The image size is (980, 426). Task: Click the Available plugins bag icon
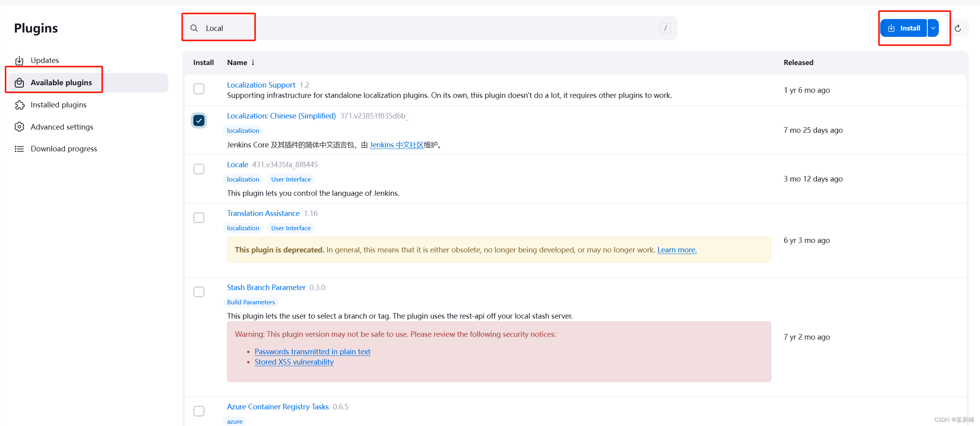pyautogui.click(x=19, y=82)
